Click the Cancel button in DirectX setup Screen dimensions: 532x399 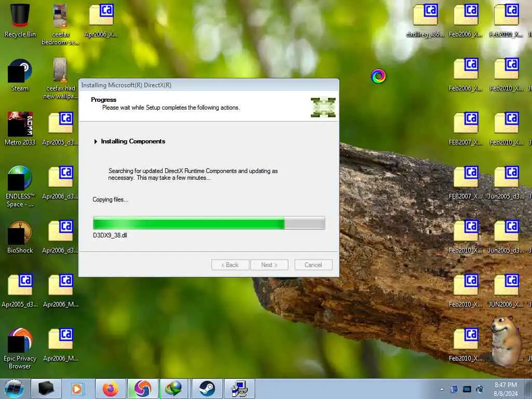313,264
